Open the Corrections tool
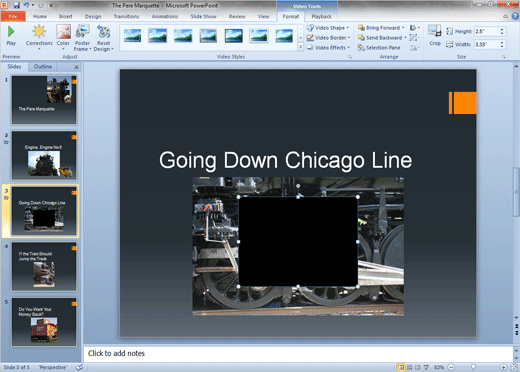Viewport: 520px width, 372px height. click(x=39, y=37)
